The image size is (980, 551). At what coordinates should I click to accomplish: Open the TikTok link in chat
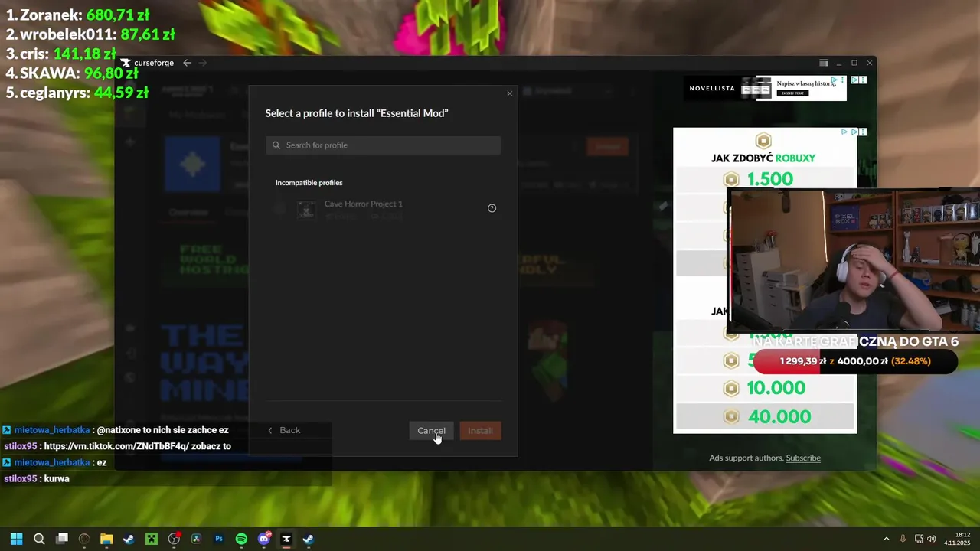[x=117, y=446]
